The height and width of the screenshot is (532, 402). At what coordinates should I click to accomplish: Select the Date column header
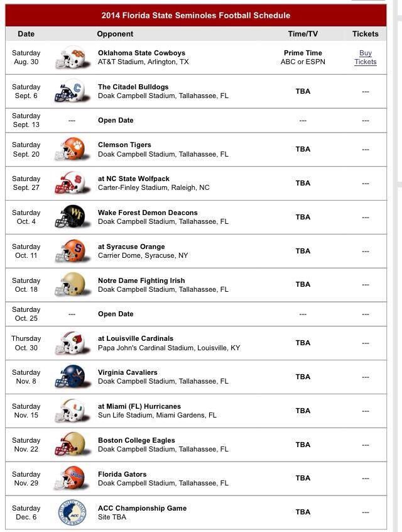26,34
